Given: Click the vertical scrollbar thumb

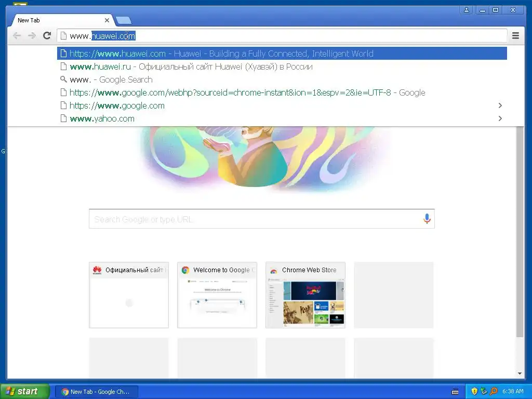Looking at the screenshot, I should (x=520, y=231).
